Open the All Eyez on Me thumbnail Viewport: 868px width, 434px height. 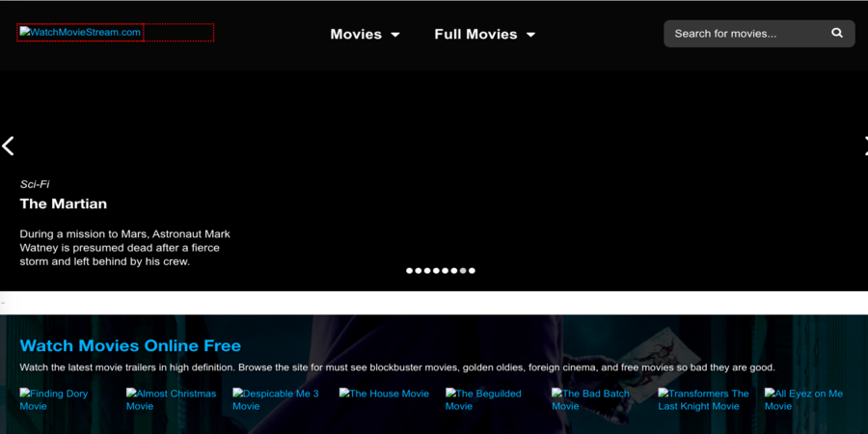pyautogui.click(x=803, y=399)
